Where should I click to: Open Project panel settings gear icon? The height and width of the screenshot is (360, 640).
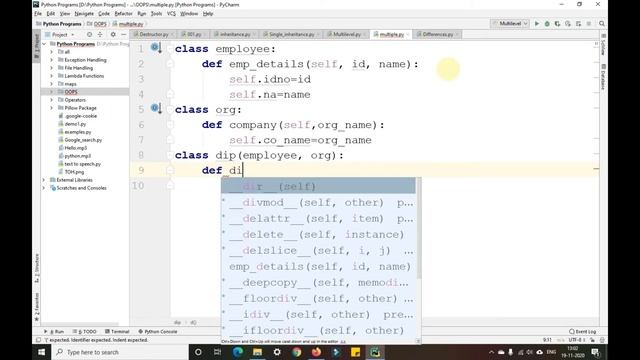[x=113, y=35]
